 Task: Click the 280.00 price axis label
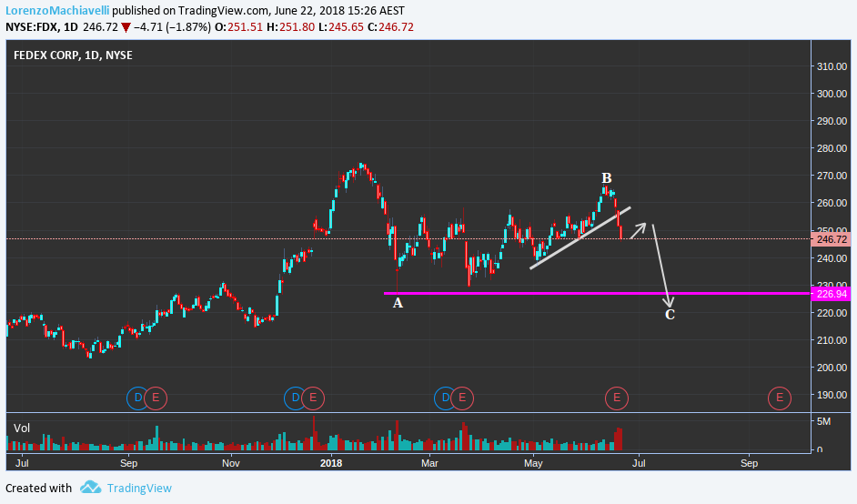(x=832, y=148)
